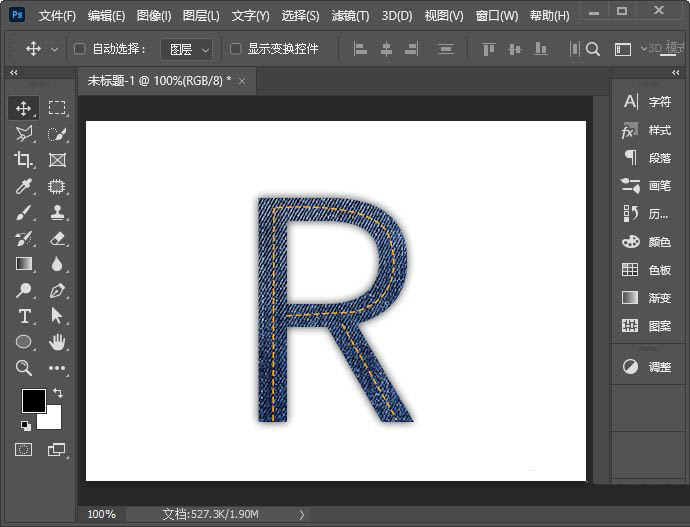This screenshot has height=527, width=690.
Task: Select the Eraser tool
Action: 57,238
